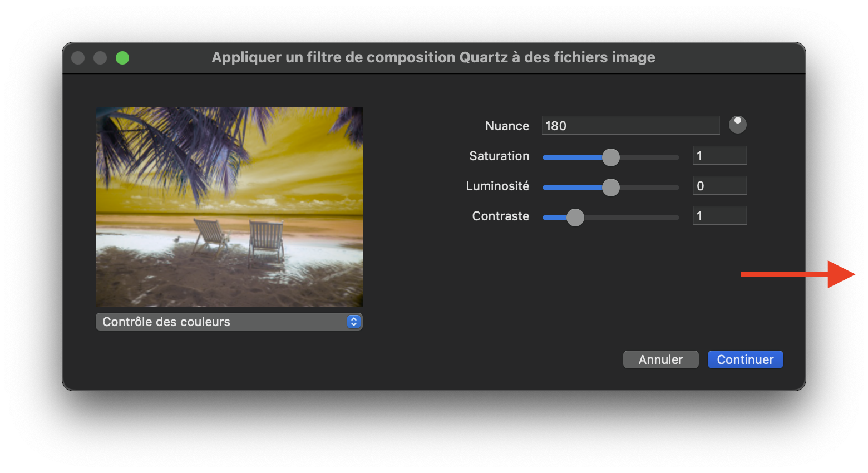868x473 pixels.
Task: Minimize the dialog with the middle title bar button
Action: (x=100, y=58)
